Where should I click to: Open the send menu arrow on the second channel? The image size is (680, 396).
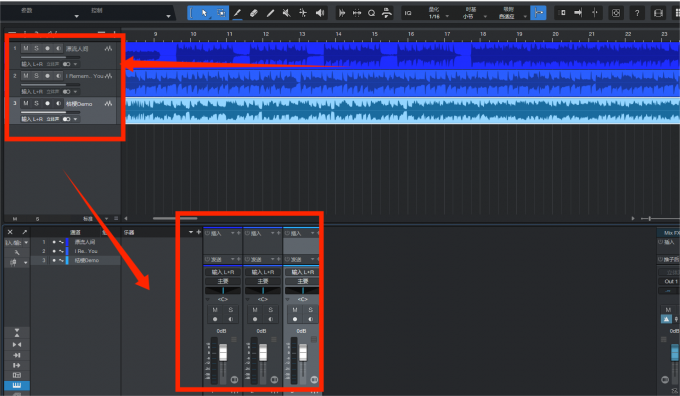(x=272, y=259)
